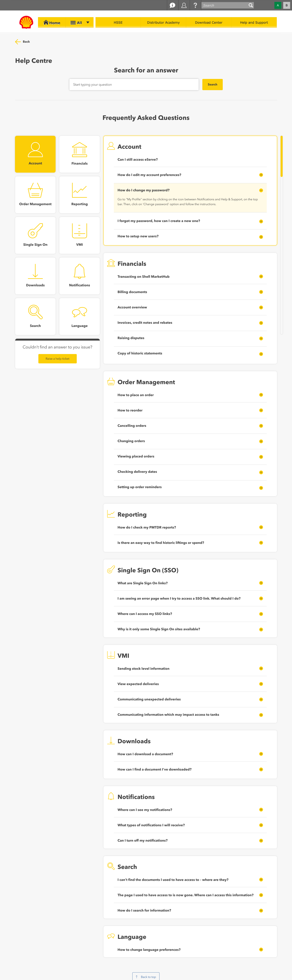The width and height of the screenshot is (292, 980).
Task: Expand 'View expected deliveries' question
Action: point(261,684)
